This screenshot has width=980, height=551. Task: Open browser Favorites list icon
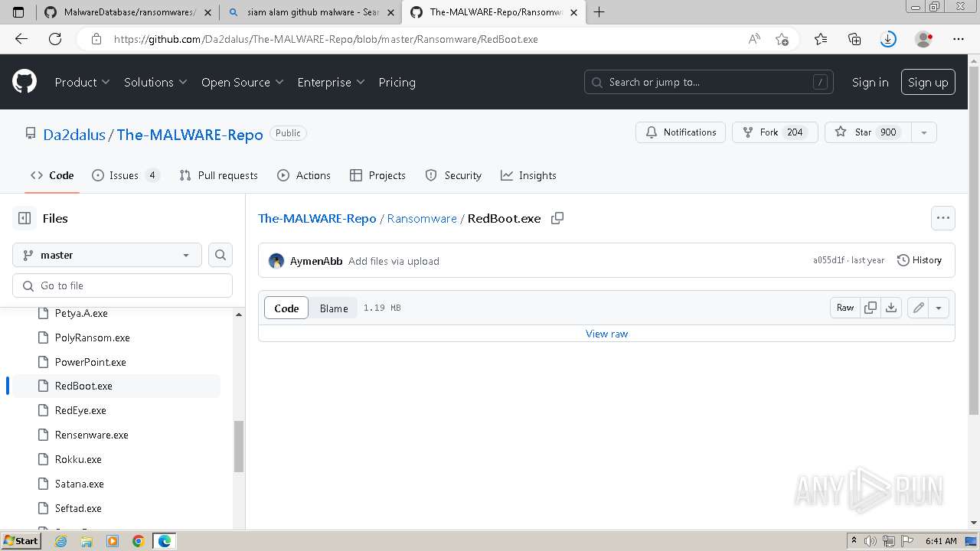tap(821, 39)
